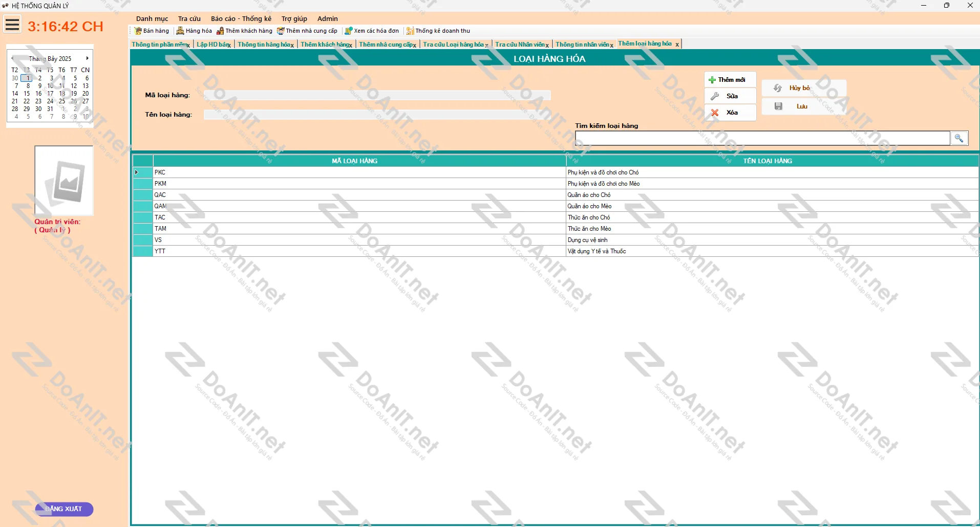Click inside the Mã loại hàng input field
The image size is (980, 527).
pos(376,95)
